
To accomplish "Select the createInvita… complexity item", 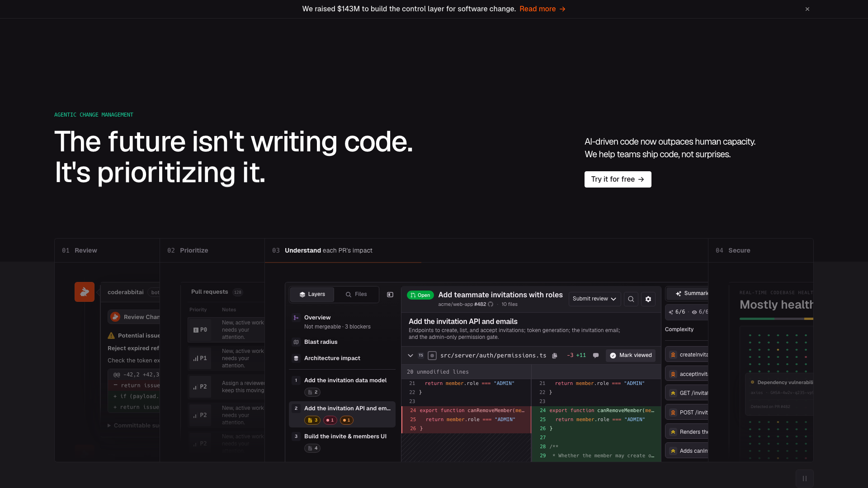I will tap(687, 355).
